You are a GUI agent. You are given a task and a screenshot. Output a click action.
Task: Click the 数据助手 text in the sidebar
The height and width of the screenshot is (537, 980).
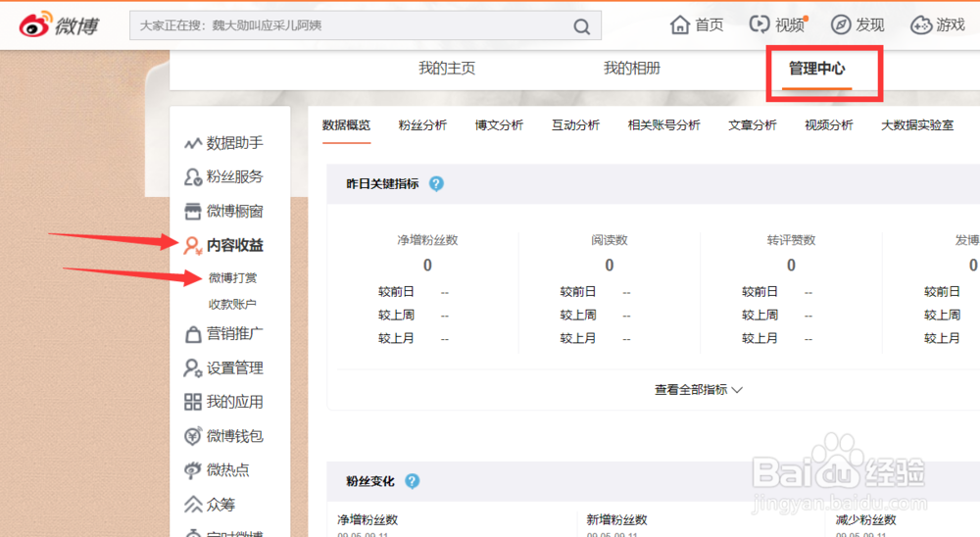tap(235, 143)
